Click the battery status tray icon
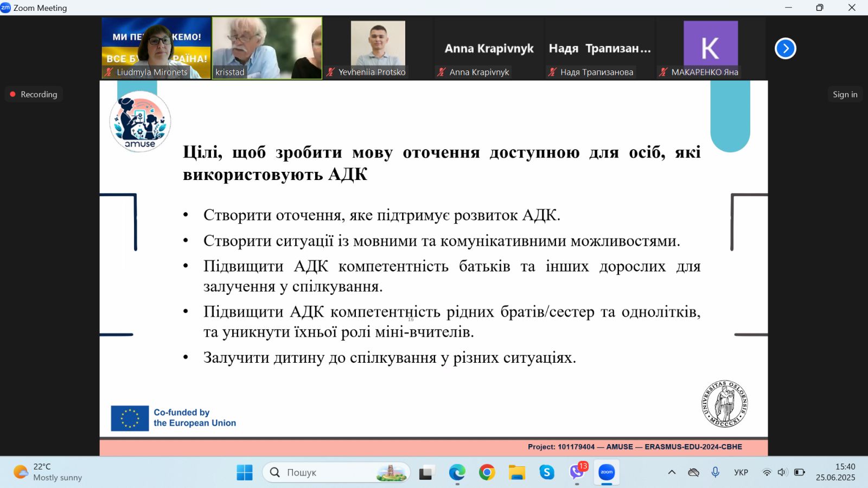This screenshot has height=488, width=868. pos(800,472)
